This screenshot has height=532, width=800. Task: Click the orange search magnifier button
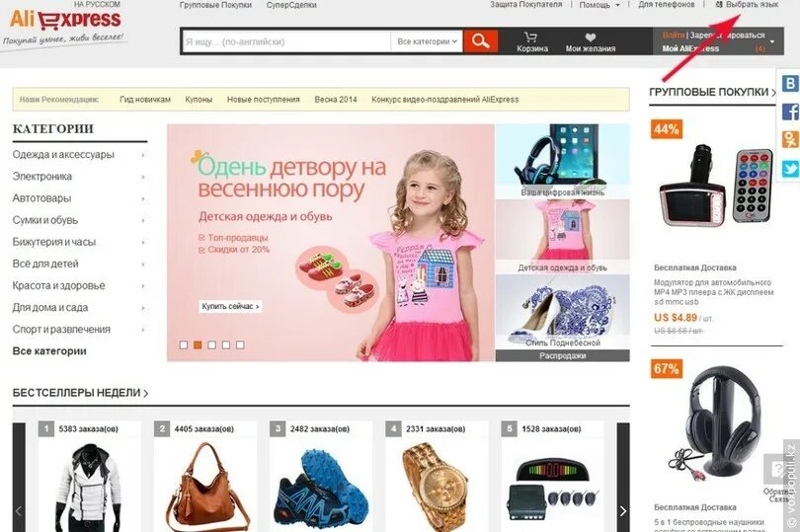pos(480,41)
